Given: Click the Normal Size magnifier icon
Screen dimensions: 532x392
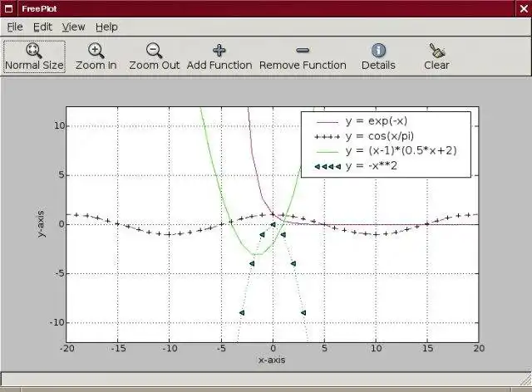Looking at the screenshot, I should pyautogui.click(x=34, y=51).
